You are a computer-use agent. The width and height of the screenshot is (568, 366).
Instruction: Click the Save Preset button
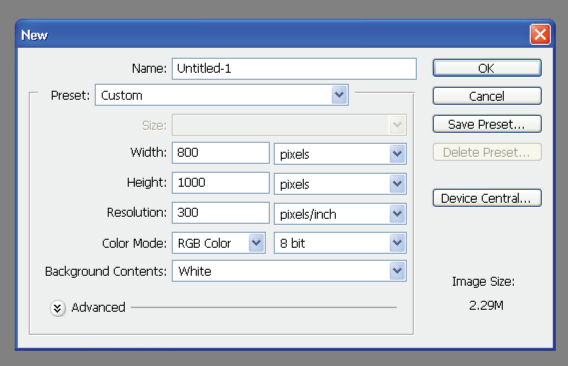[487, 124]
